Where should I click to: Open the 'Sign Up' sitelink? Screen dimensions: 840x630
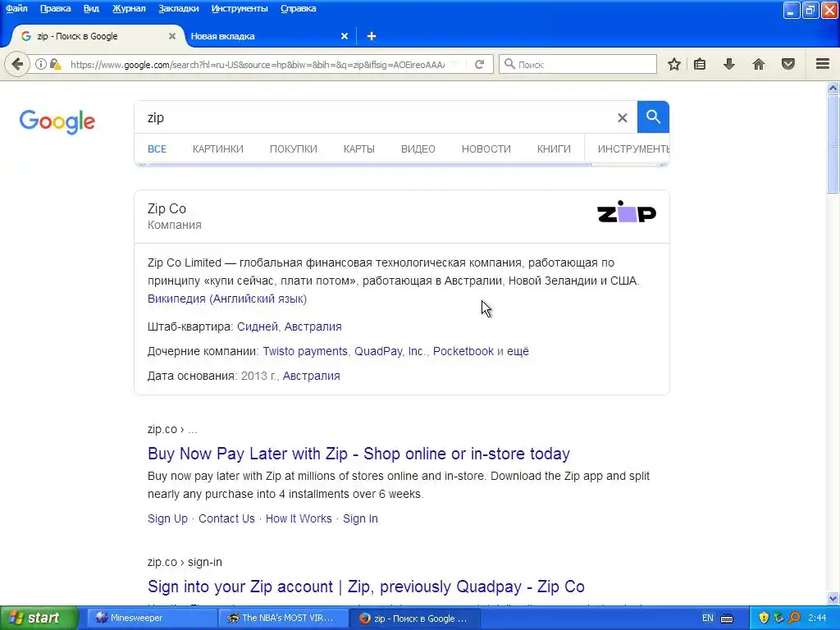[167, 518]
